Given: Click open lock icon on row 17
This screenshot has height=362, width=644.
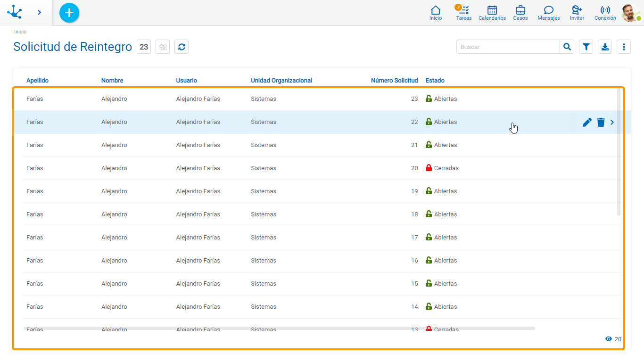Looking at the screenshot, I should tap(429, 237).
